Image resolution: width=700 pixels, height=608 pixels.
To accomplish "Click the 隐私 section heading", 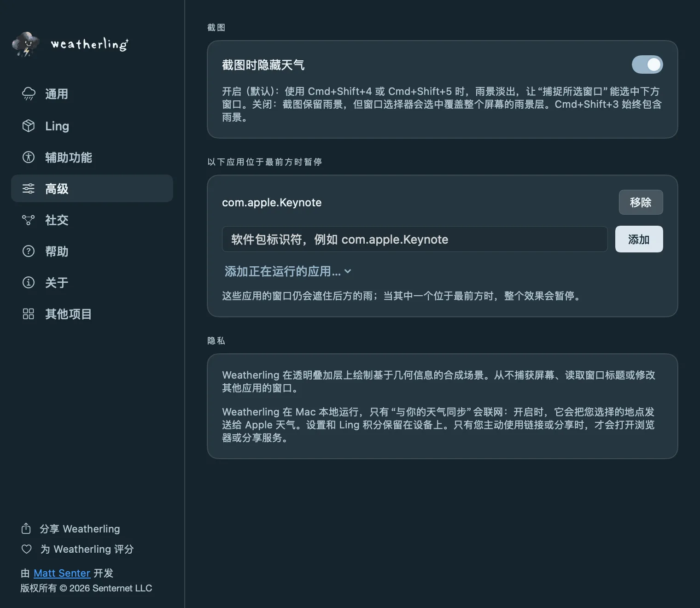I will [x=216, y=340].
